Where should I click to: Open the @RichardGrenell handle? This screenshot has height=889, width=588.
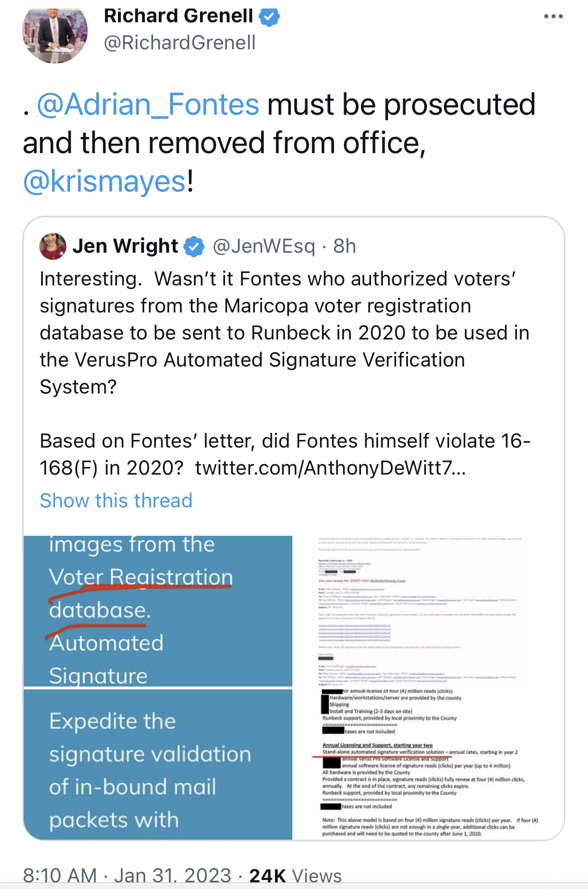click(180, 43)
